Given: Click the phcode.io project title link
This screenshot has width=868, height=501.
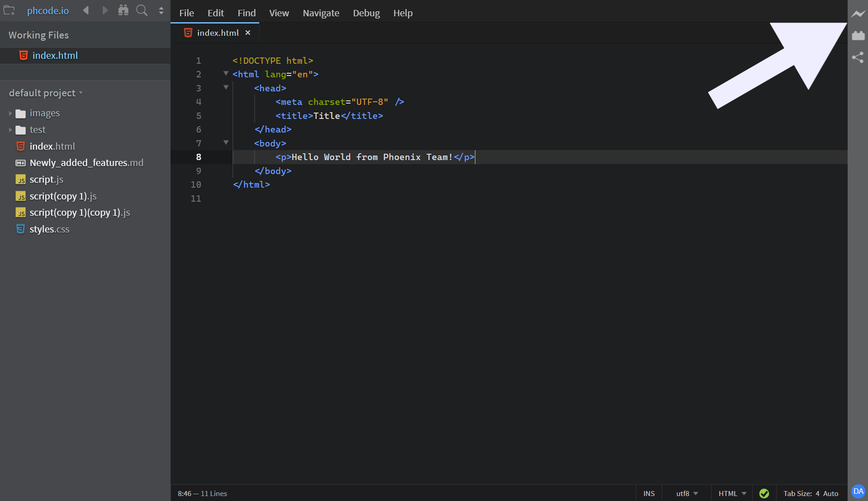Looking at the screenshot, I should [47, 10].
